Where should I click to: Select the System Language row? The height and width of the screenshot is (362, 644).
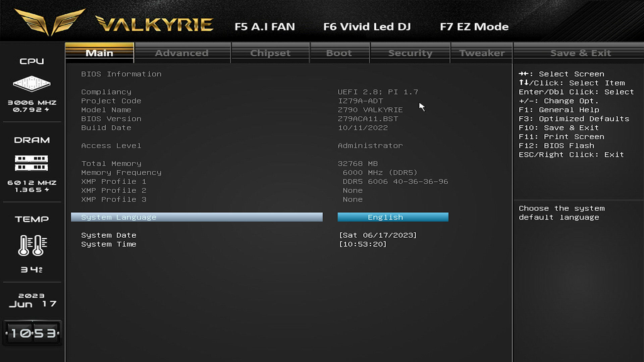coord(197,217)
